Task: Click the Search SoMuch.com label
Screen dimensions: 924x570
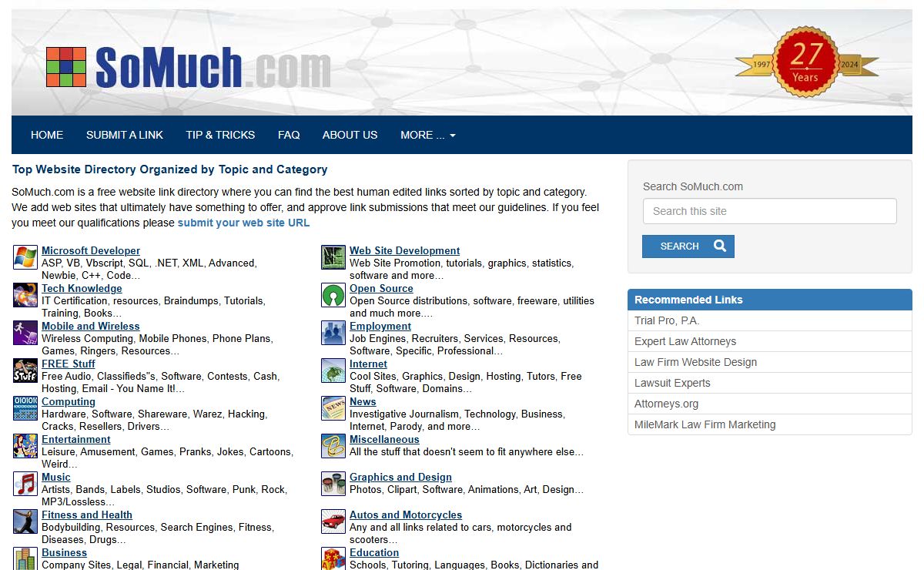Action: point(693,186)
